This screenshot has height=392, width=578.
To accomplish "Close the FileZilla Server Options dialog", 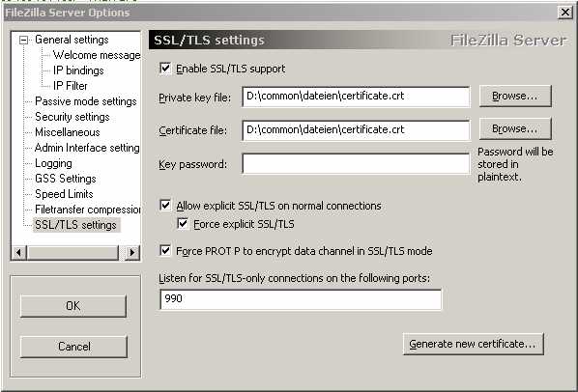I will (x=565, y=13).
